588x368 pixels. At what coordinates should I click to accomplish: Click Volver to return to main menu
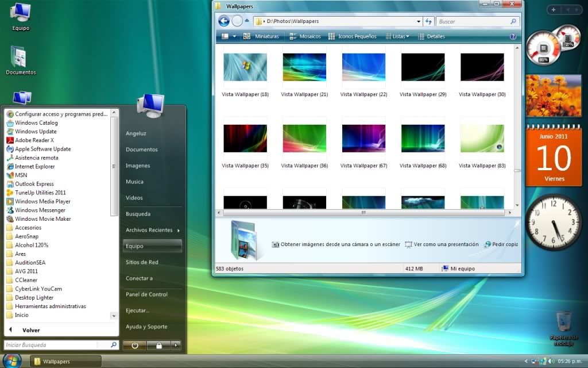(31, 330)
